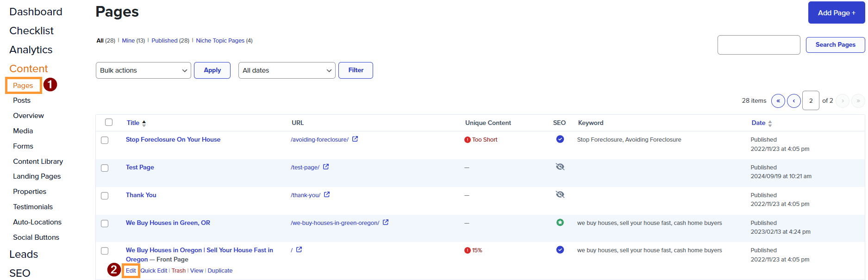Open external link icon for /test-page/
The height and width of the screenshot is (280, 868).
coord(326,167)
